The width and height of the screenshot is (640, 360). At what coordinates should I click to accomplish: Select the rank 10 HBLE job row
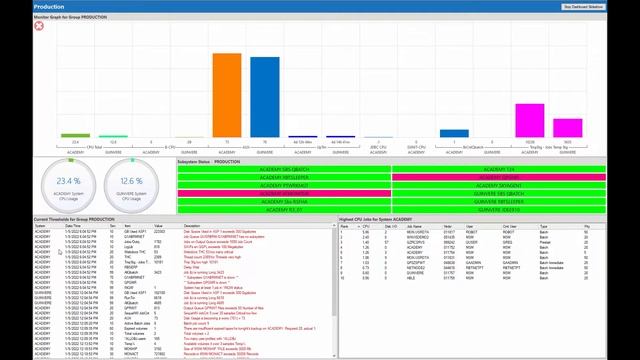coord(472,278)
